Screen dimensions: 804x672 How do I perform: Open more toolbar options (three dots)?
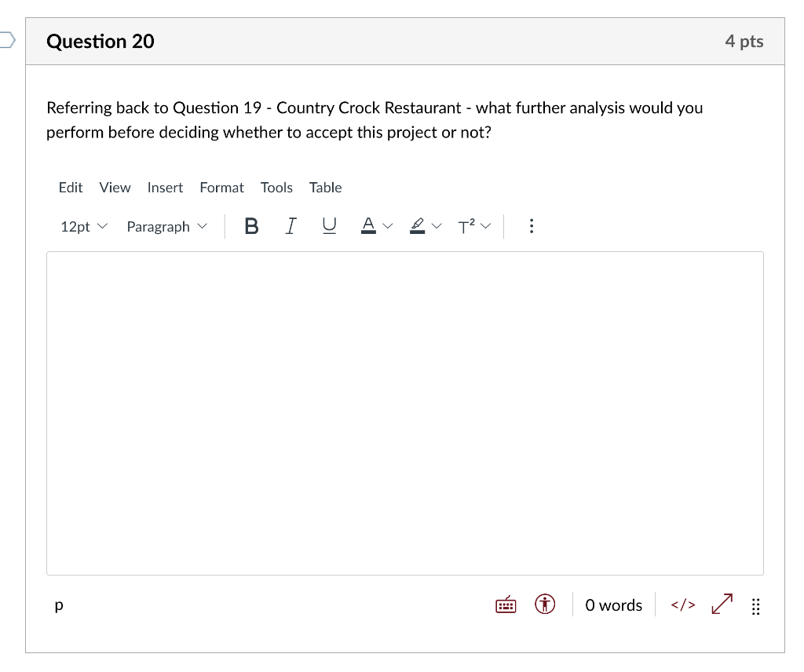pyautogui.click(x=532, y=226)
